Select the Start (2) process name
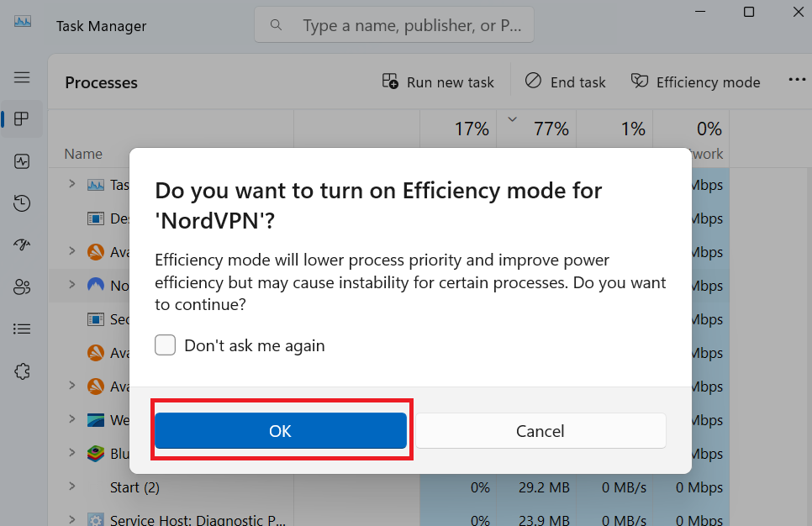 pyautogui.click(x=134, y=487)
